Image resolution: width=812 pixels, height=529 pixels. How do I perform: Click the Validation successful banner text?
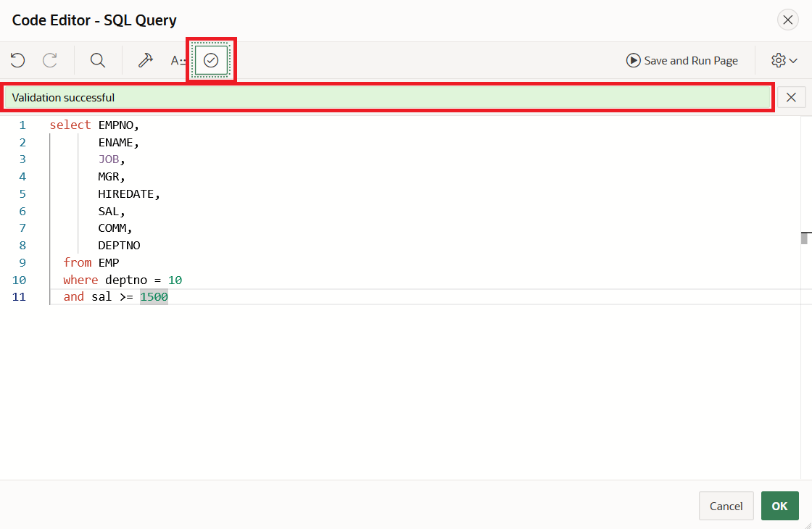[x=62, y=97]
